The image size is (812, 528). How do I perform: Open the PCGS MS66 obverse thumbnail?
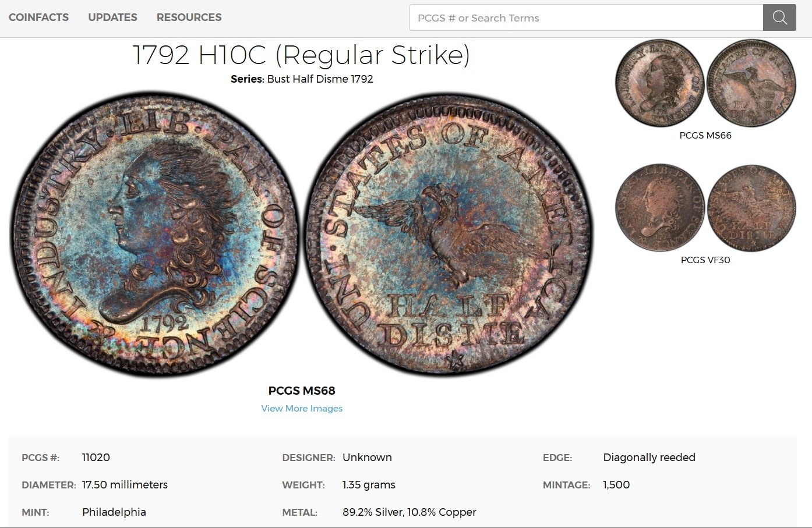coord(660,83)
